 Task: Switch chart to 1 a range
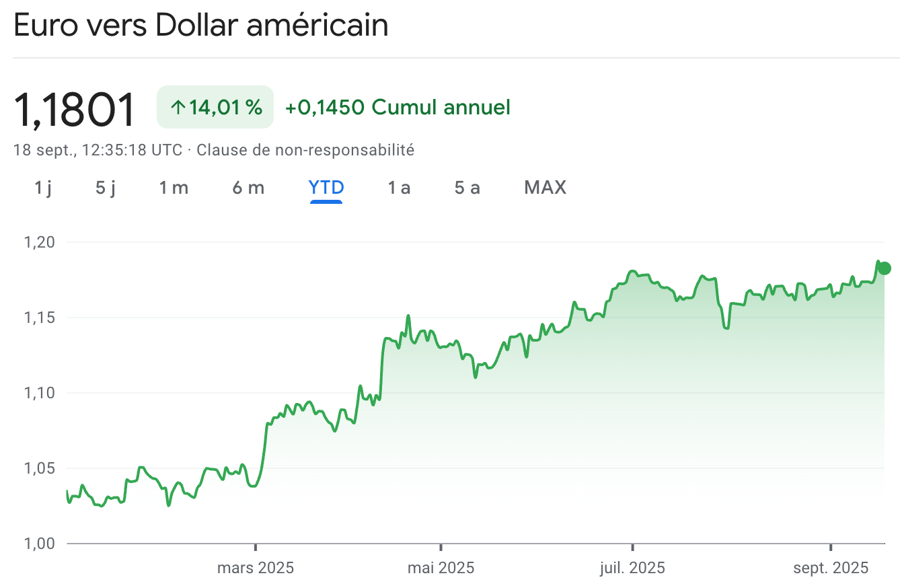[x=399, y=188]
